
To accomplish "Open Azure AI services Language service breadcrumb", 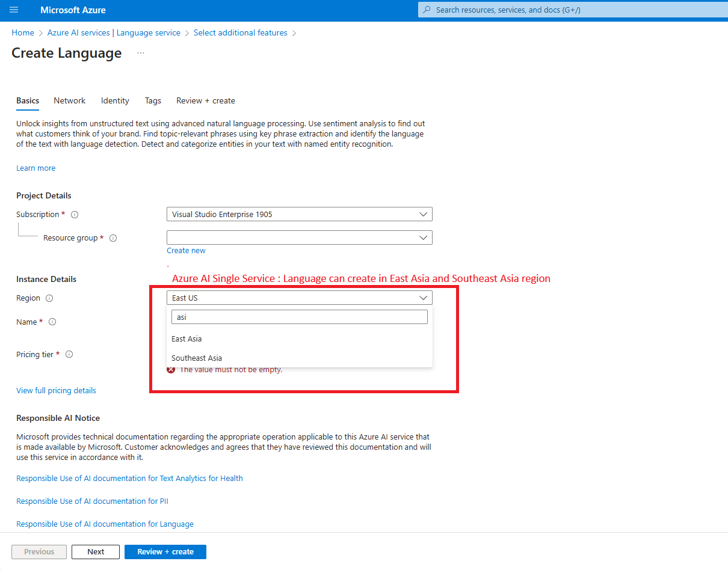I will click(114, 33).
